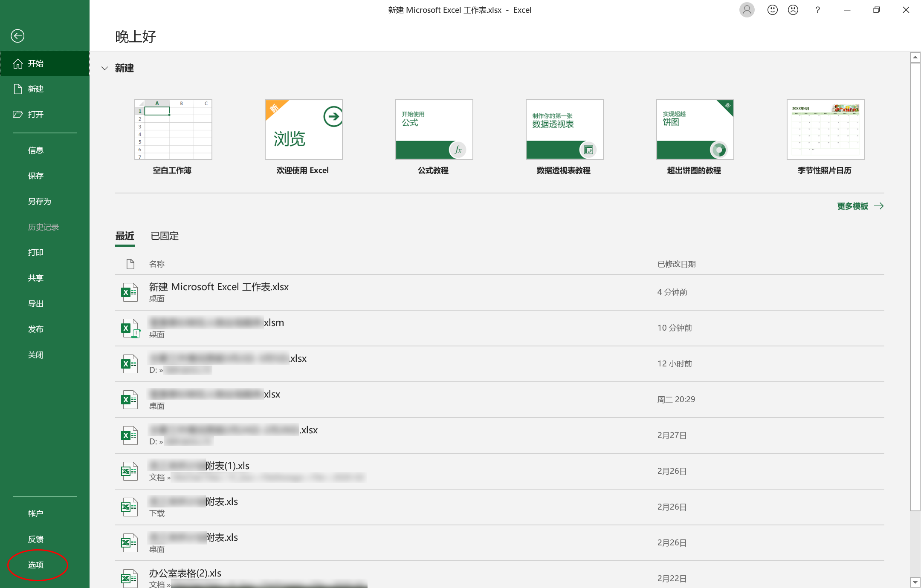Screen dimensions: 921x588
Task: Click the back arrow icon
Action: pos(17,36)
